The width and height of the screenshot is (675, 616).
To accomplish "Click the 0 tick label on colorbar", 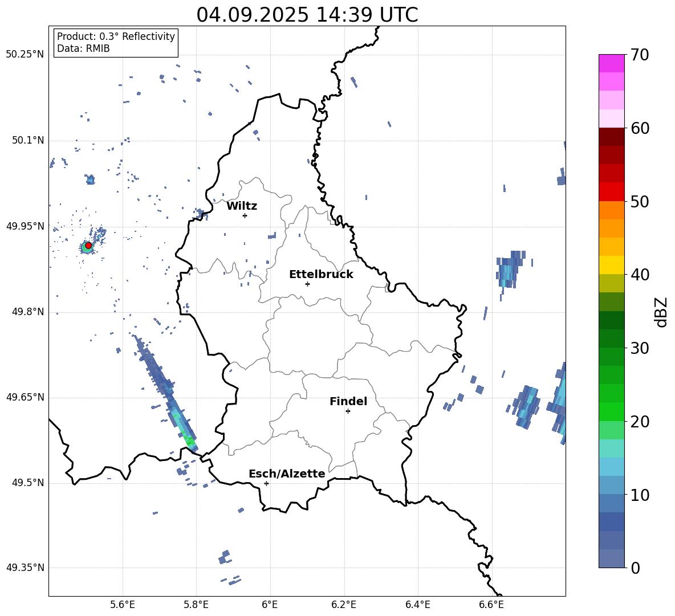I will [x=635, y=568].
